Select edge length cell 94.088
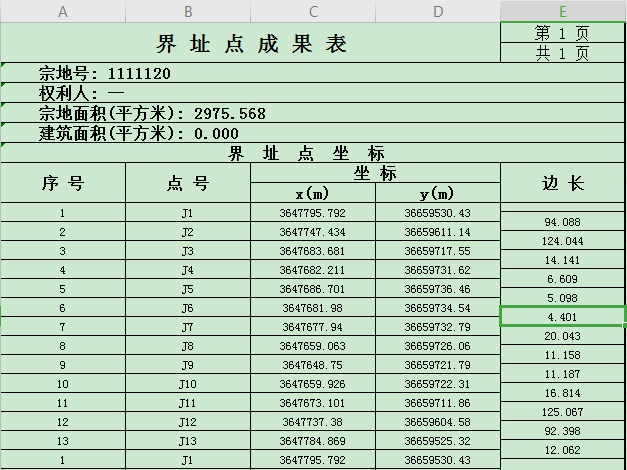The width and height of the screenshot is (627, 470). [562, 222]
